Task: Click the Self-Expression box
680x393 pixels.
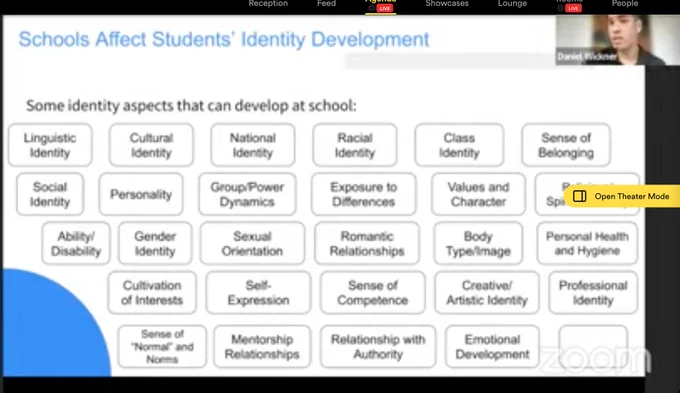Action: [258, 293]
